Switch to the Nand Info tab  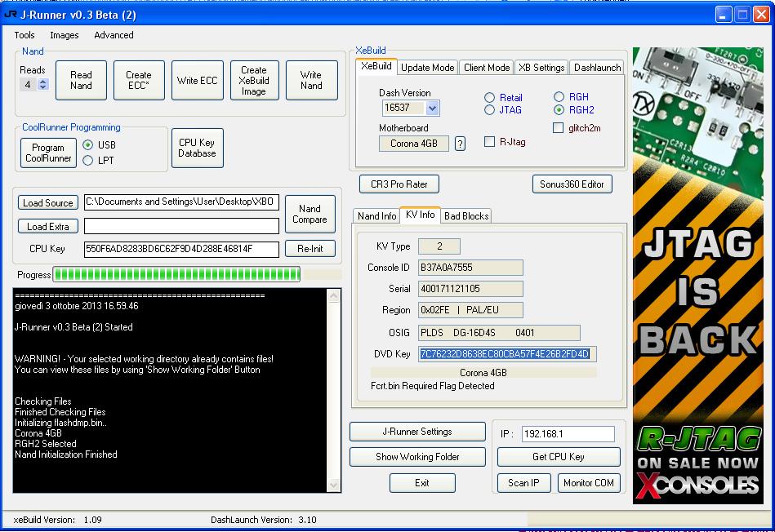(376, 216)
